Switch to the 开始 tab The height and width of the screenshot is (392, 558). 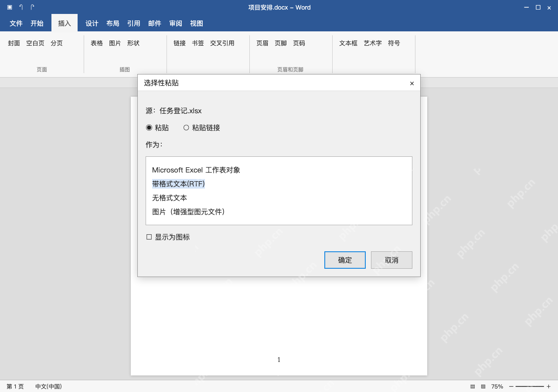[37, 24]
